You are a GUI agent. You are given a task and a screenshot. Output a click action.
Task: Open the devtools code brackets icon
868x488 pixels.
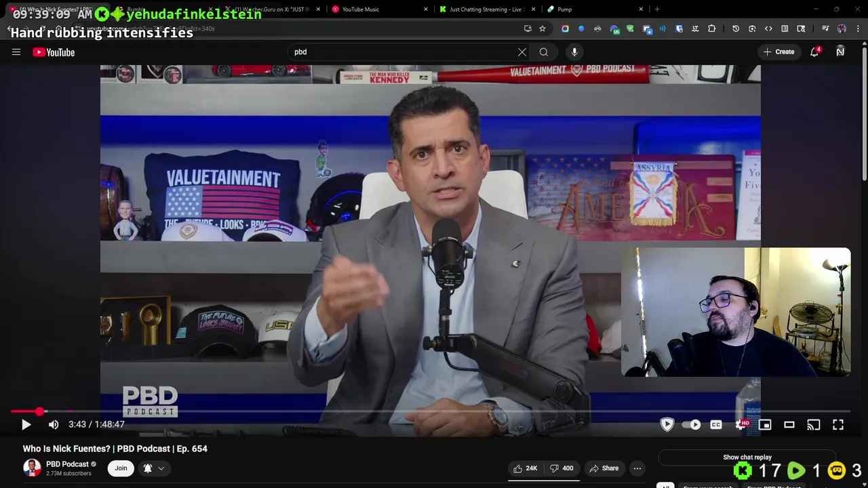(x=768, y=28)
